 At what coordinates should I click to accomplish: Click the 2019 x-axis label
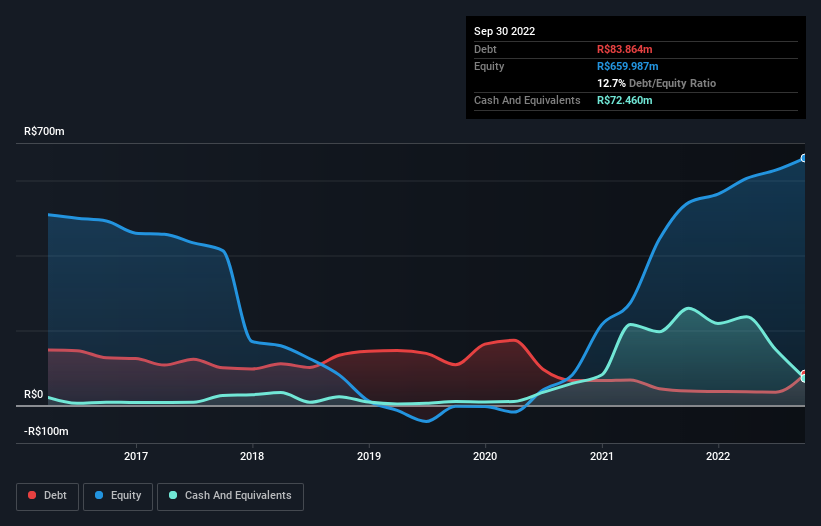coord(369,456)
